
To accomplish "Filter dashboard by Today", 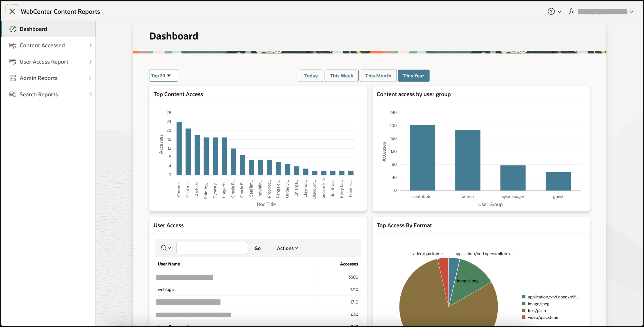I will (311, 76).
